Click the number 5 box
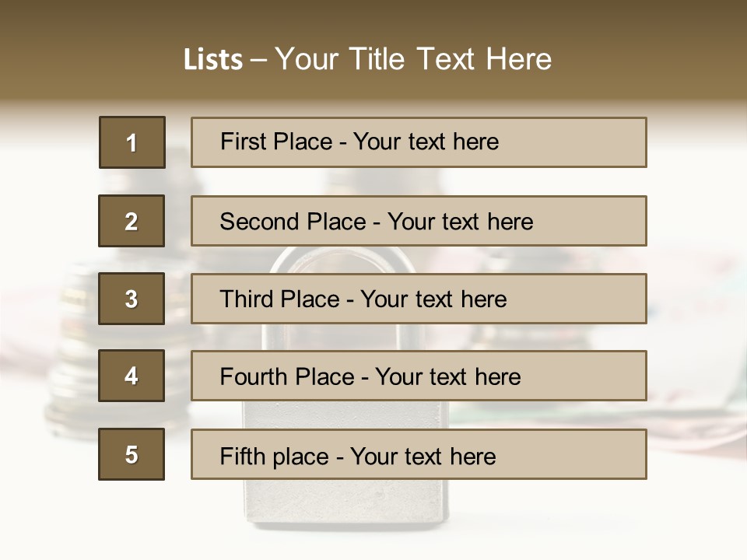This screenshot has height=560, width=747. coord(132,454)
